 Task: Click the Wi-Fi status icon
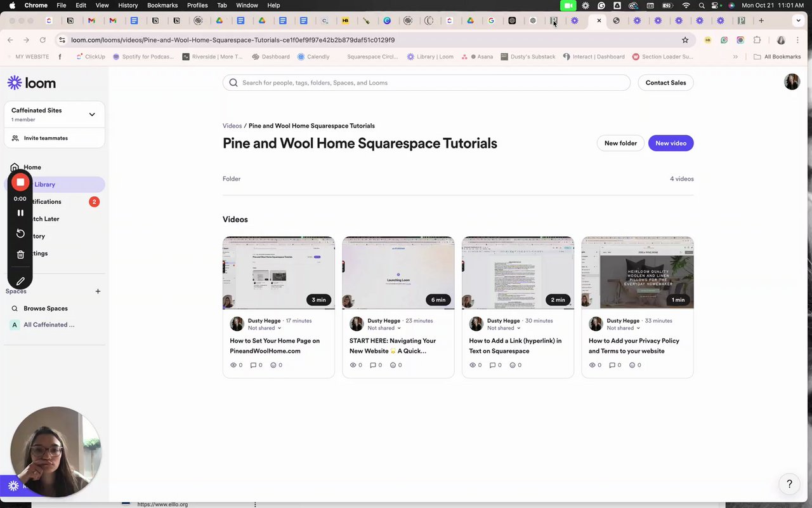tap(686, 5)
